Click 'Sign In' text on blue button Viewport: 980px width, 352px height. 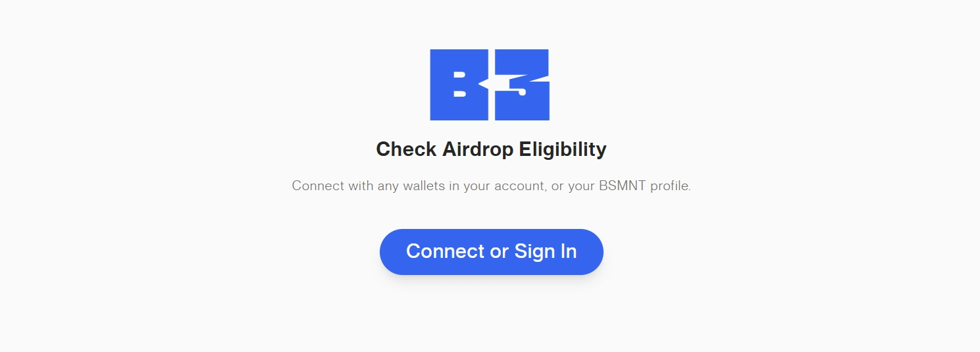pyautogui.click(x=546, y=251)
